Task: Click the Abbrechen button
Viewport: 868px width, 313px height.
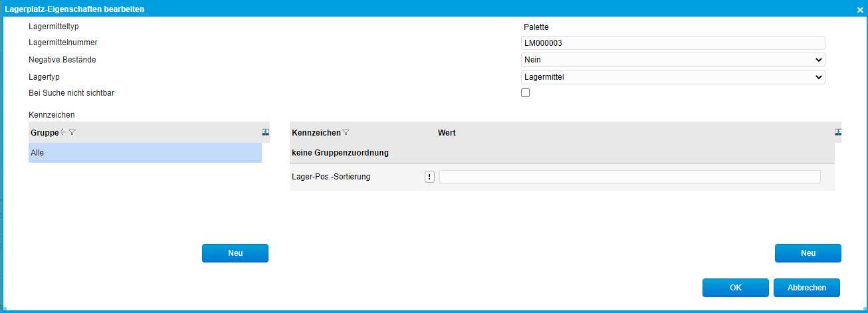Action: 807,288
